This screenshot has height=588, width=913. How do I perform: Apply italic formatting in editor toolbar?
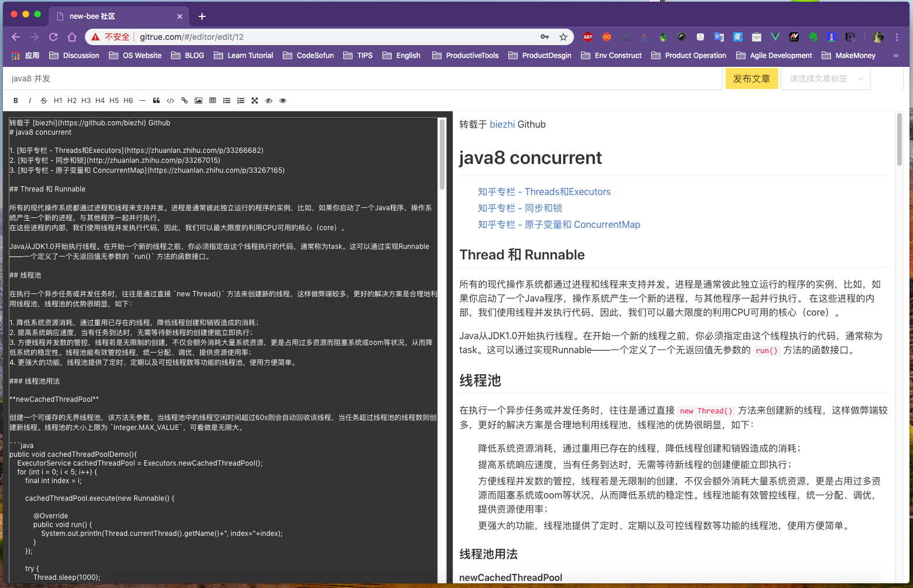(x=30, y=101)
